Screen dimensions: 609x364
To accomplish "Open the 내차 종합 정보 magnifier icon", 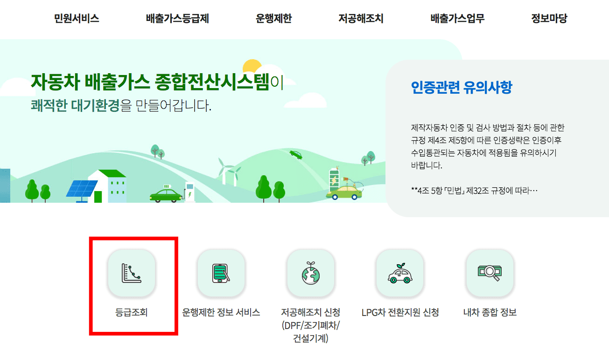I will 490,273.
